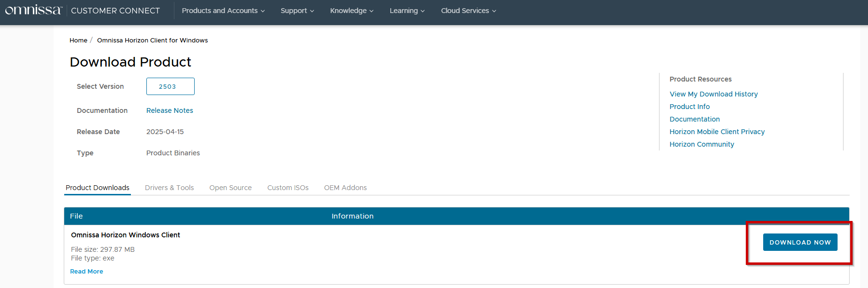Open View My Download History

713,94
